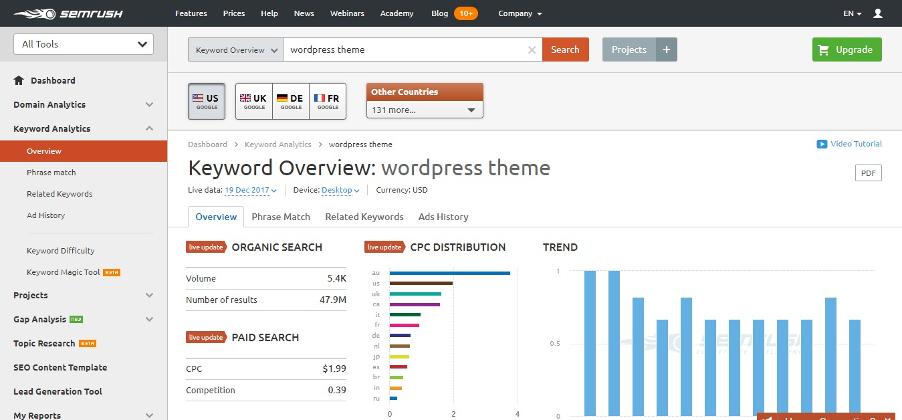Switch to the Ads History tab
Image resolution: width=902 pixels, height=420 pixels.
[443, 217]
